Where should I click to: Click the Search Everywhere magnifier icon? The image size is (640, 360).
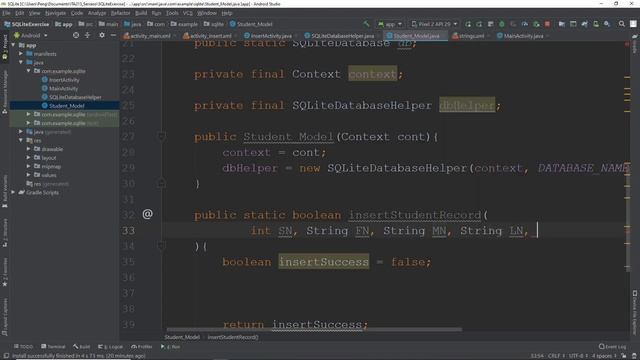[x=621, y=24]
